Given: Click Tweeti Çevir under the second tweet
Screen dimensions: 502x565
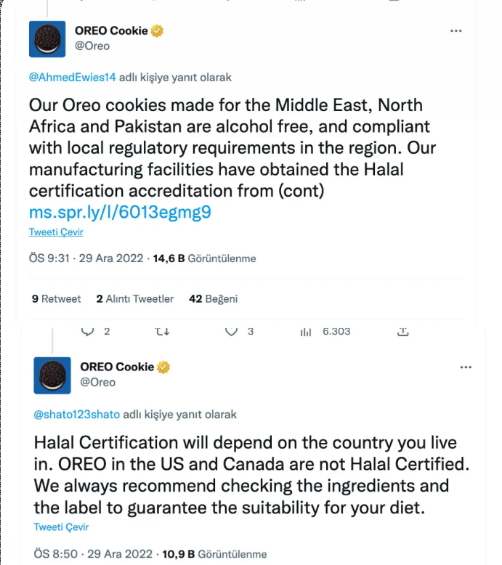Looking at the screenshot, I should pos(61,527).
